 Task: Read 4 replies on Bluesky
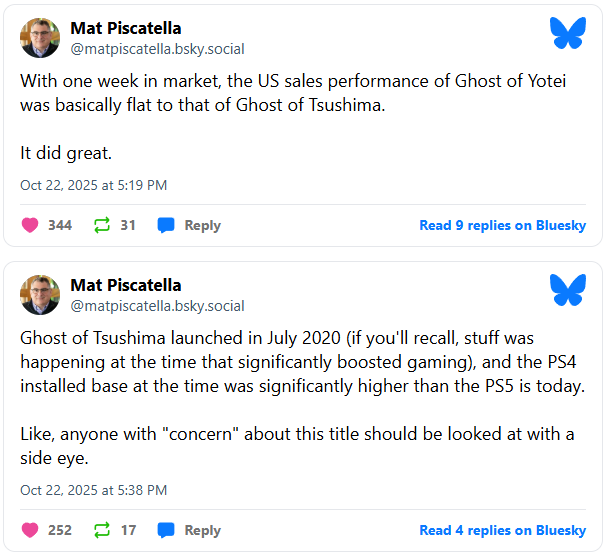point(503,530)
